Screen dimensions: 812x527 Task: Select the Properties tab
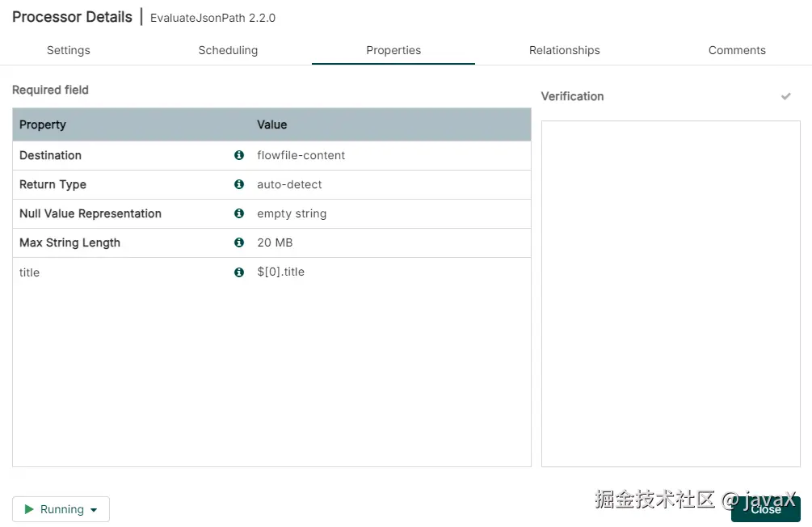(x=393, y=50)
